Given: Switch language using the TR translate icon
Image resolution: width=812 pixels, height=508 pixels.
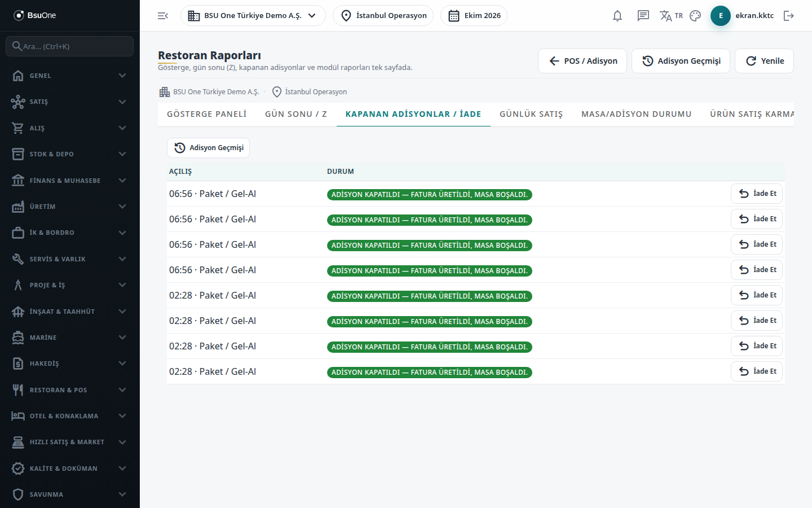Looking at the screenshot, I should (671, 16).
